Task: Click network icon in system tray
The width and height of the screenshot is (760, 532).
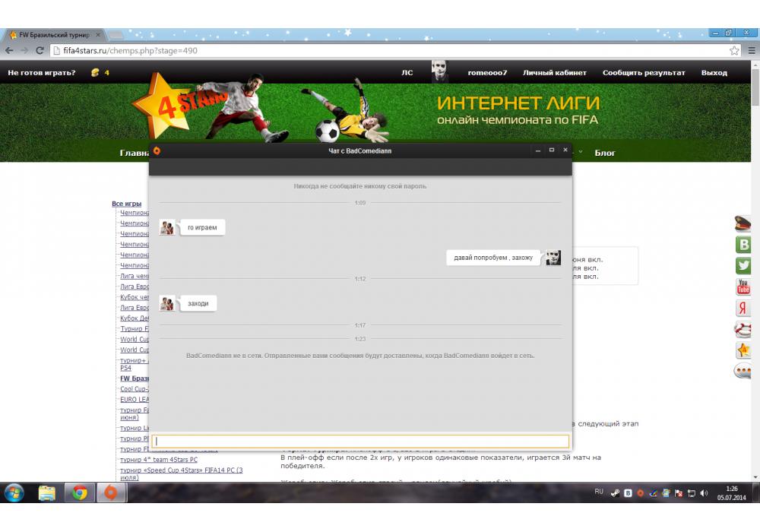Action: pyautogui.click(x=691, y=493)
